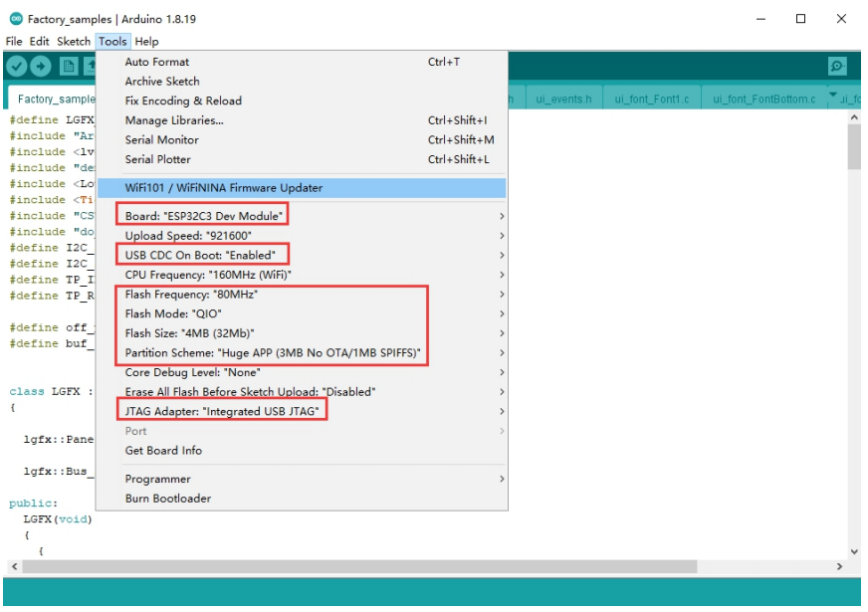Open Manage Libraries...

click(x=302, y=120)
